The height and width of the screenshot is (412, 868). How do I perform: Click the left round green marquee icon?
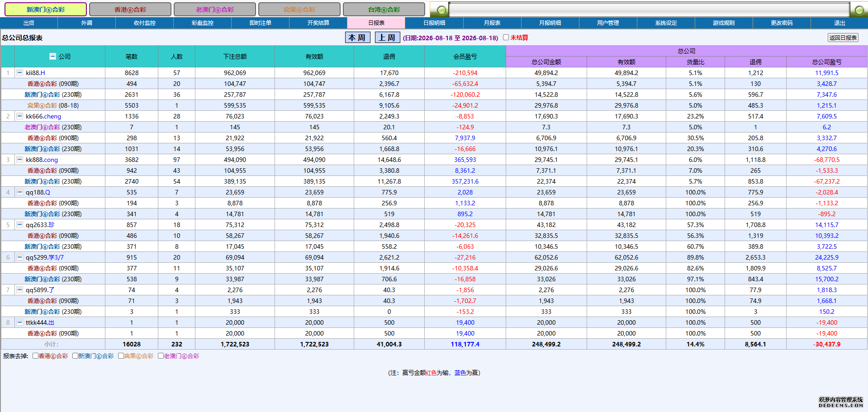click(441, 10)
